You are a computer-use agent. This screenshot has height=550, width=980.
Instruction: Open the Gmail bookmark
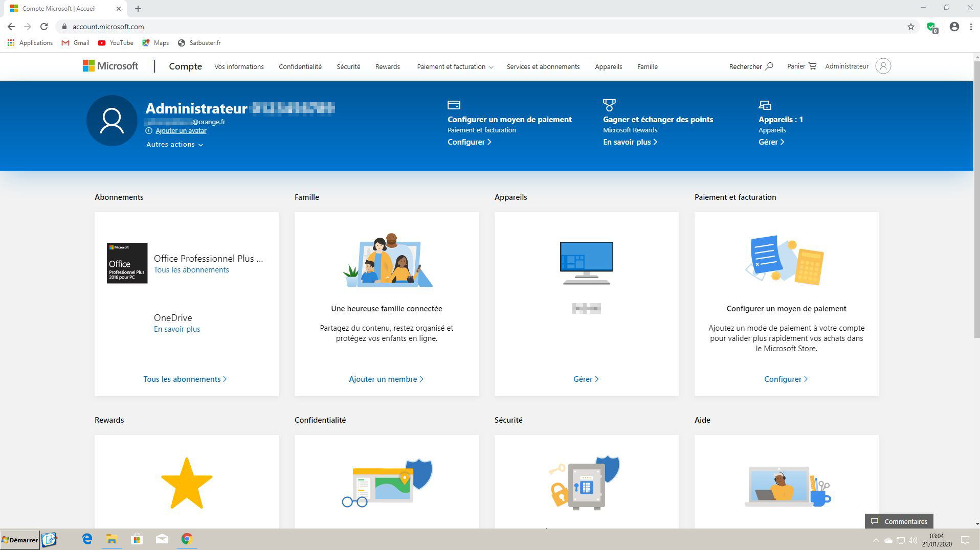tap(75, 43)
